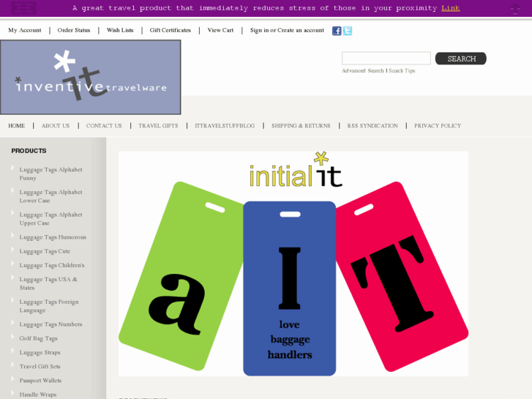
Task: Select Handle Wraps category
Action: pos(38,395)
